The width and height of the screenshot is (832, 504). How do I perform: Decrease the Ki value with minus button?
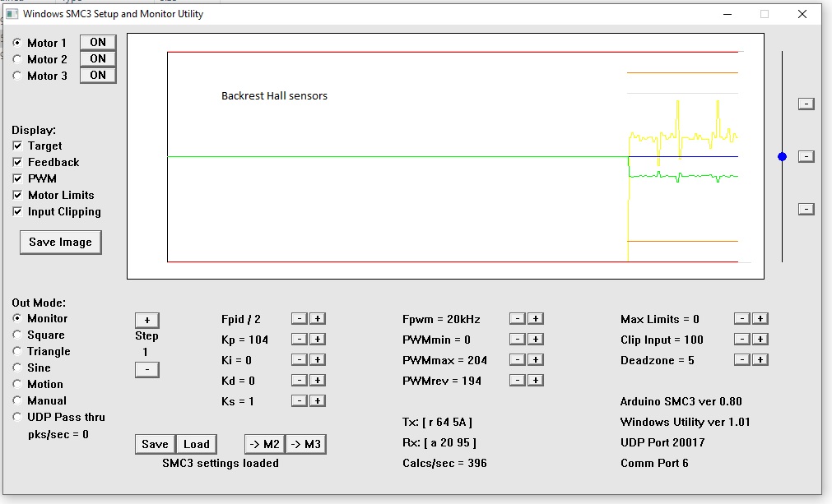coord(300,360)
